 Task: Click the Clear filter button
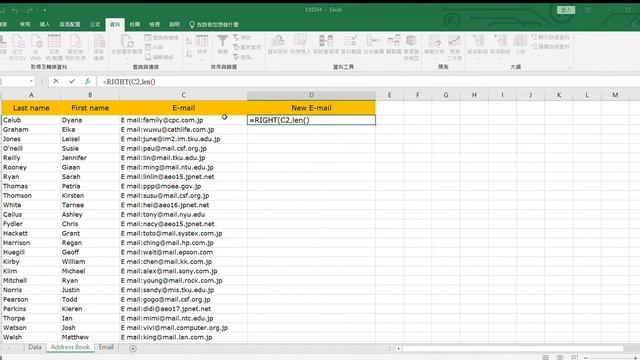click(242, 38)
